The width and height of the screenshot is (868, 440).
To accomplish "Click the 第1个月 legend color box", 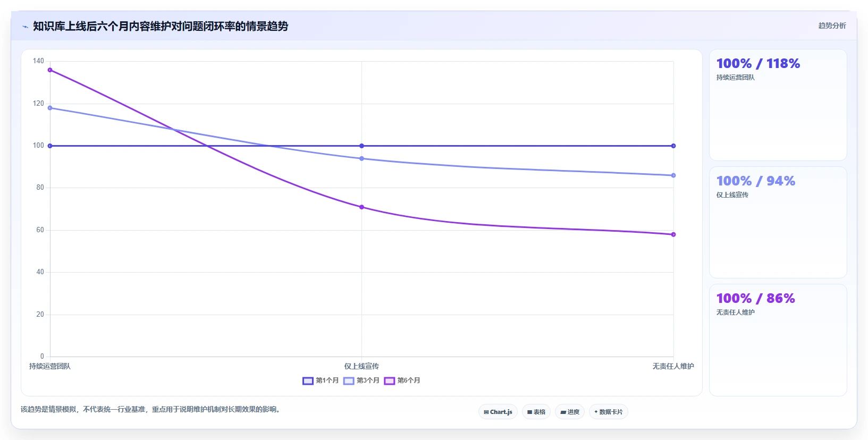I will coord(308,380).
